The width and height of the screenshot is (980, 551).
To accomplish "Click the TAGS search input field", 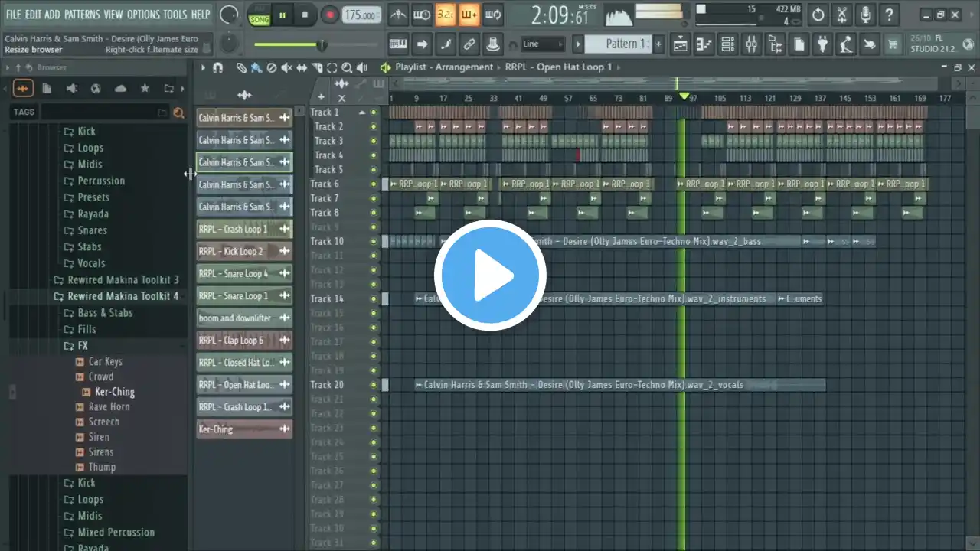I will click(x=105, y=112).
